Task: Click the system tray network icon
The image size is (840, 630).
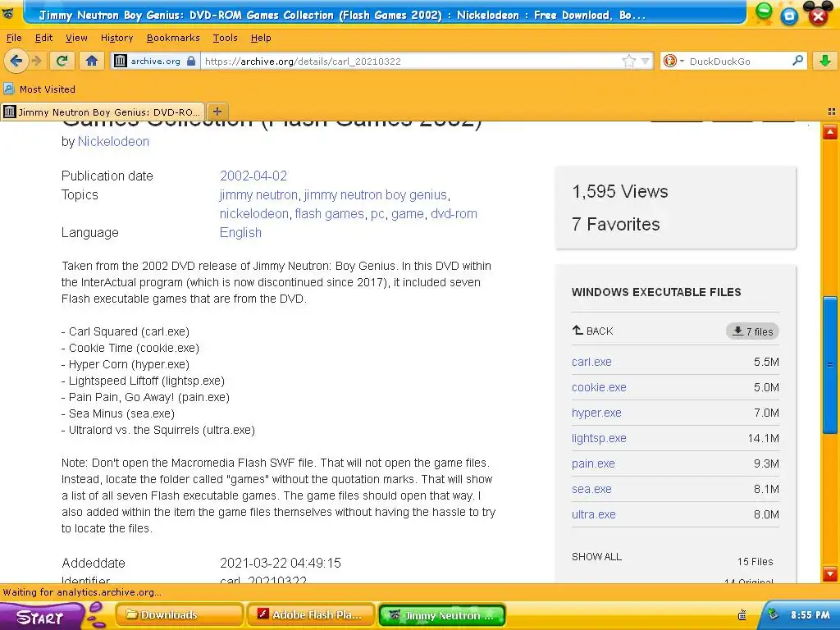Action: (x=773, y=614)
